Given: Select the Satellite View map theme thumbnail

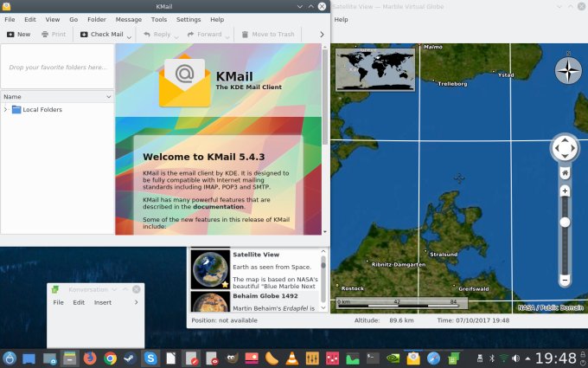Looking at the screenshot, I should pyautogui.click(x=210, y=268).
